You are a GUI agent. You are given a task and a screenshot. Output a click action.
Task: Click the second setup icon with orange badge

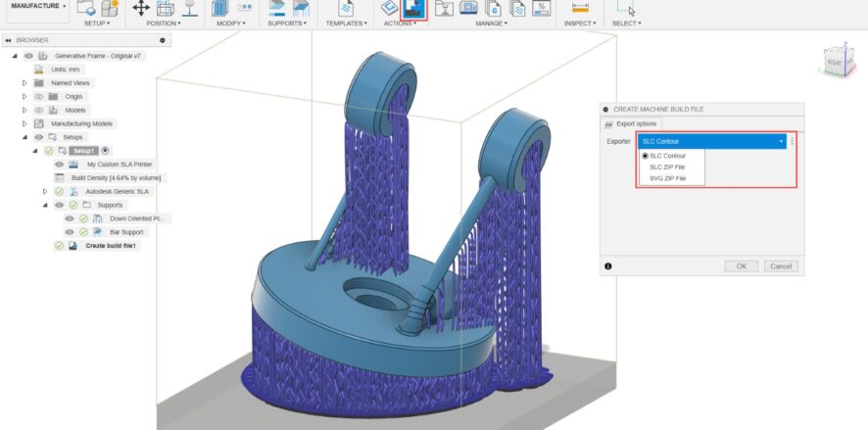point(111,8)
